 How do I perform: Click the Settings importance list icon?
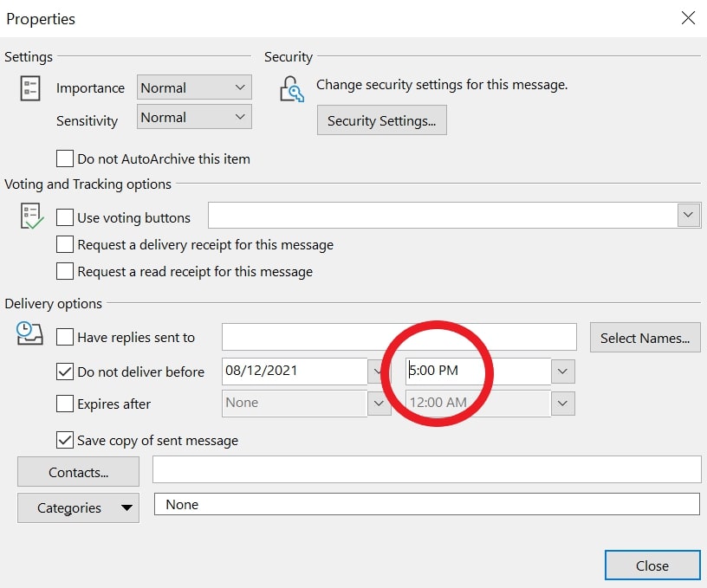30,87
